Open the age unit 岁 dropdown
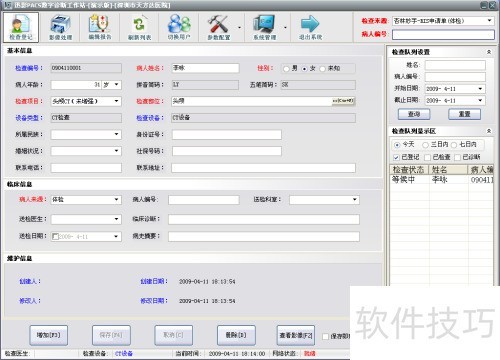This screenshot has height=360, width=500. [116, 85]
